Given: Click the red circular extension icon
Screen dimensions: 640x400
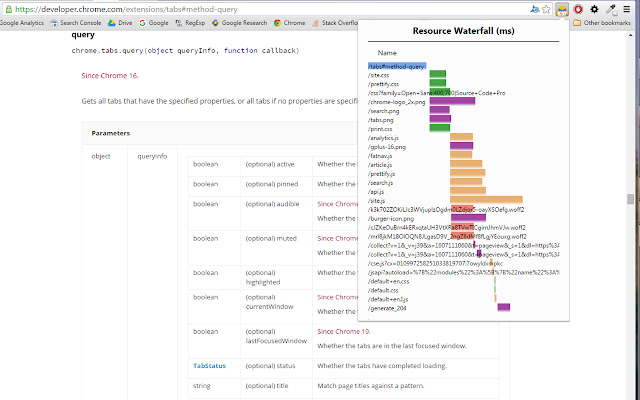Looking at the screenshot, I should click(579, 8).
